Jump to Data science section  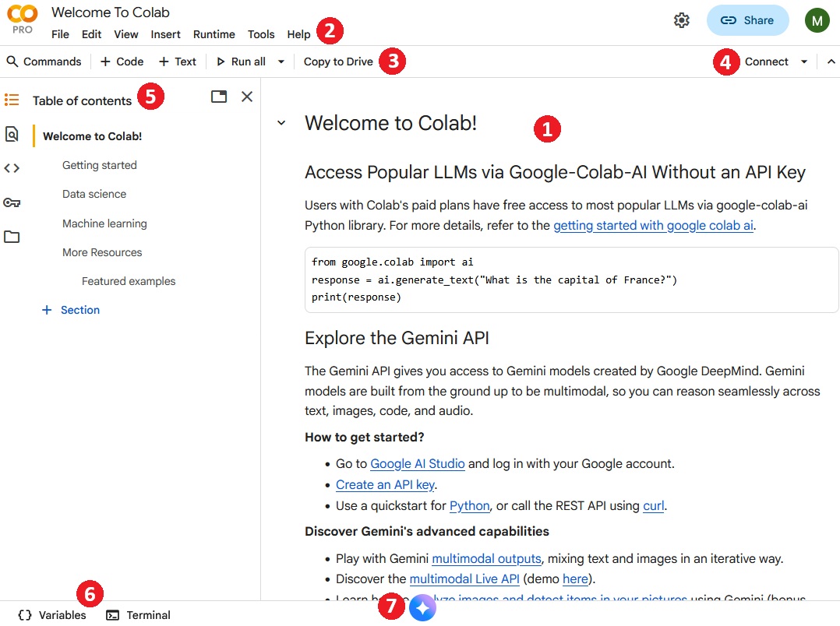pyautogui.click(x=94, y=194)
